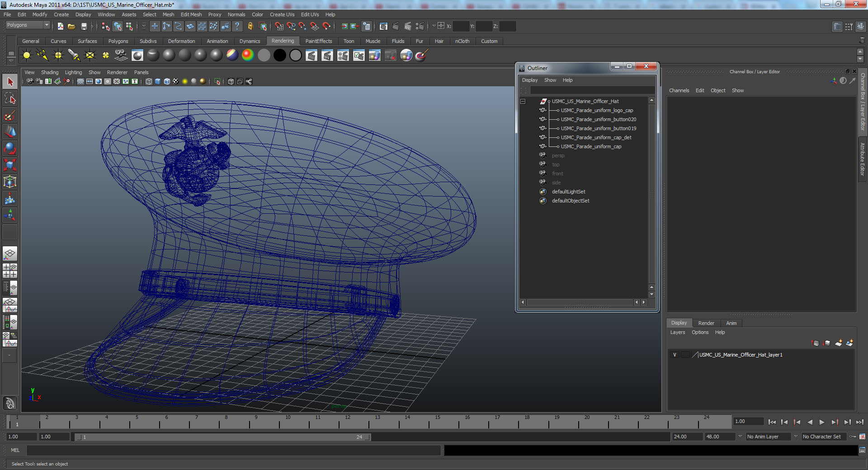
Task: Switch to four view layout
Action: [10, 270]
